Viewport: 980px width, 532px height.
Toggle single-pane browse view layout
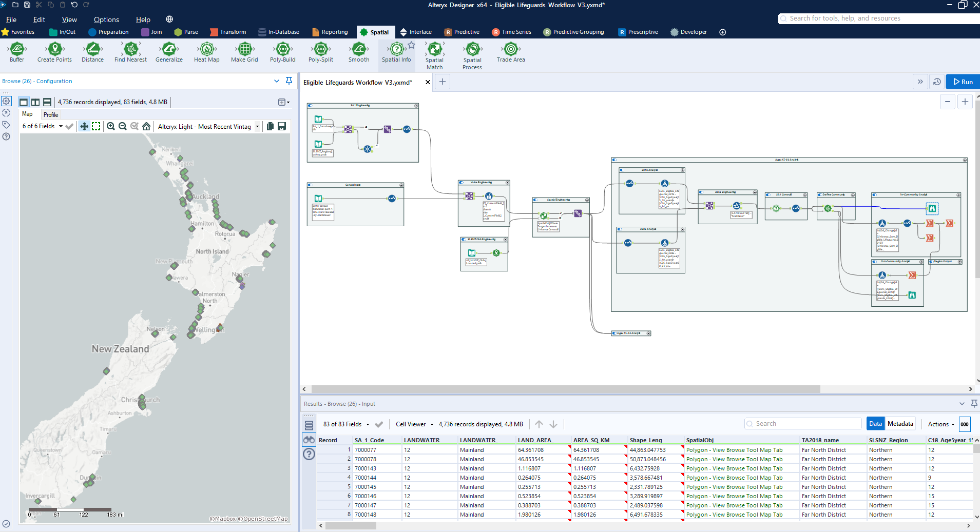24,102
